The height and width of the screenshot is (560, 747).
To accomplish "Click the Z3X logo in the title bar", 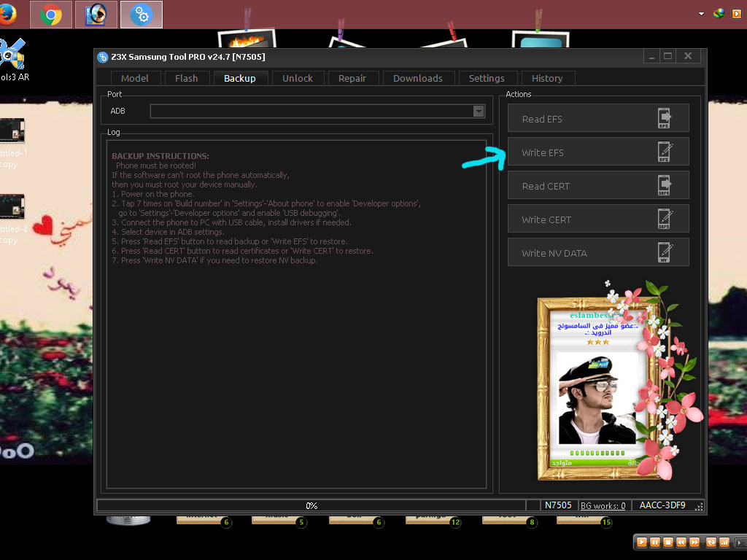I will pos(102,57).
